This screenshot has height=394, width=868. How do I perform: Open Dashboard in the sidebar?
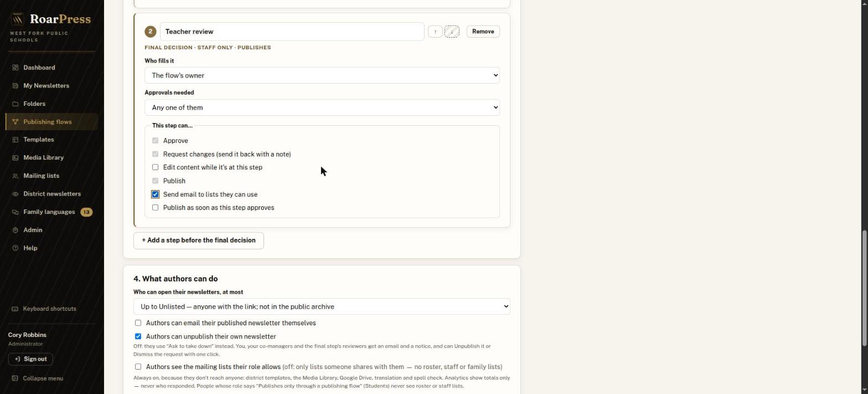52,68
